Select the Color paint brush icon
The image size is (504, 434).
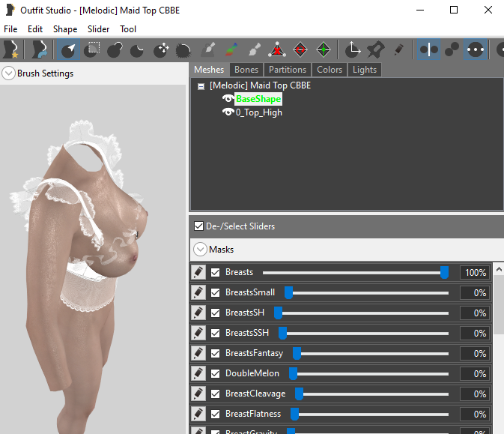[231, 49]
